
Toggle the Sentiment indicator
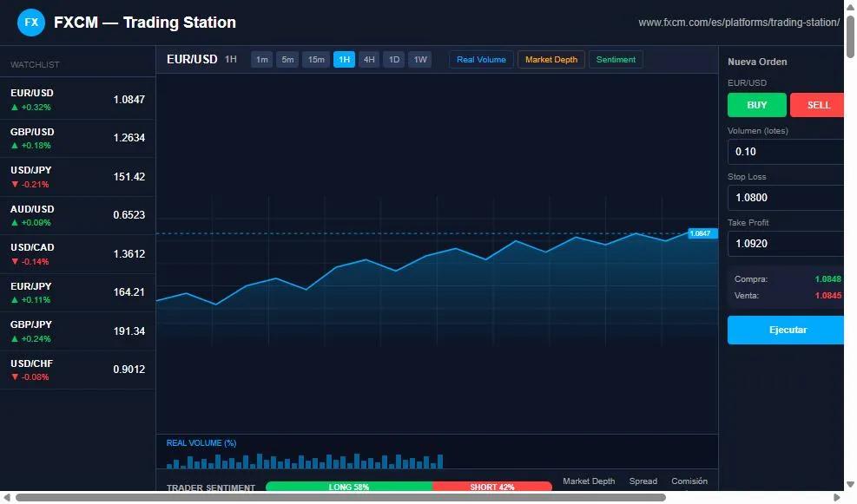point(616,60)
